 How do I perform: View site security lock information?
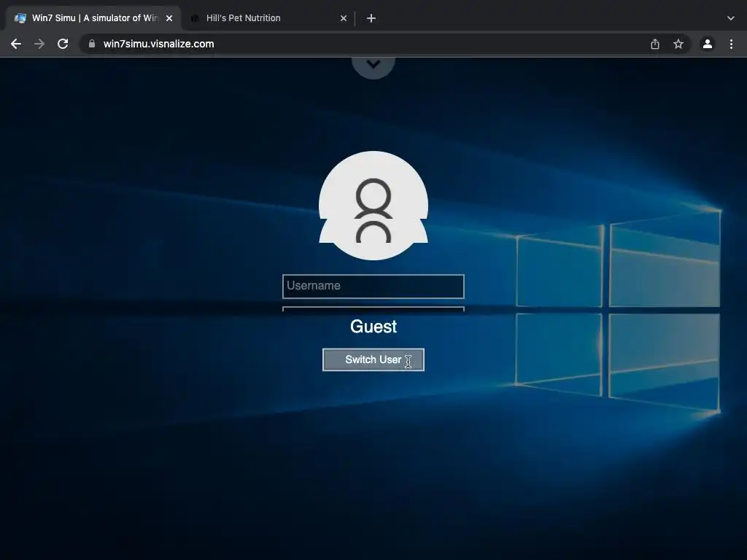91,44
